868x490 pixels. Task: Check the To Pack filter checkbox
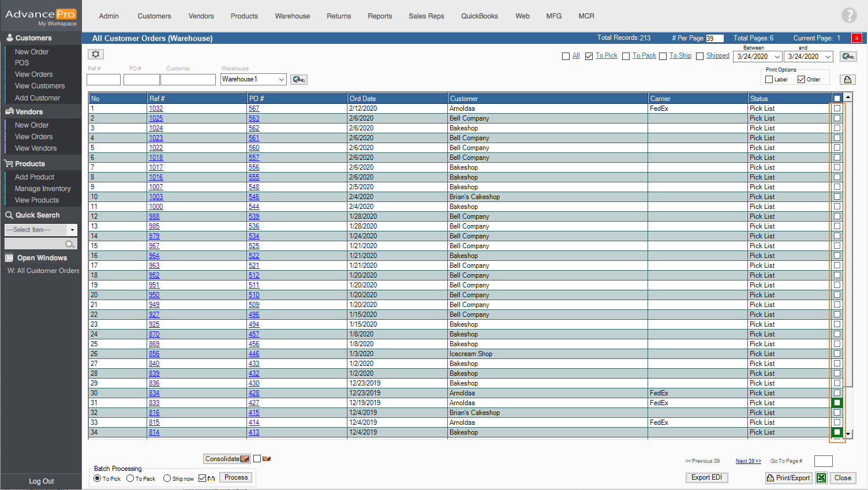tap(626, 56)
